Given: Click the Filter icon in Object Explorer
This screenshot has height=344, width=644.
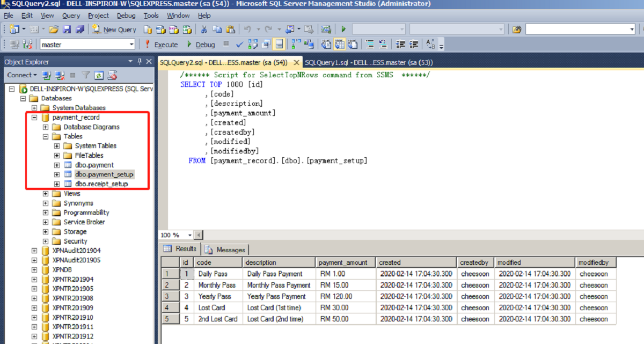Looking at the screenshot, I should point(85,75).
